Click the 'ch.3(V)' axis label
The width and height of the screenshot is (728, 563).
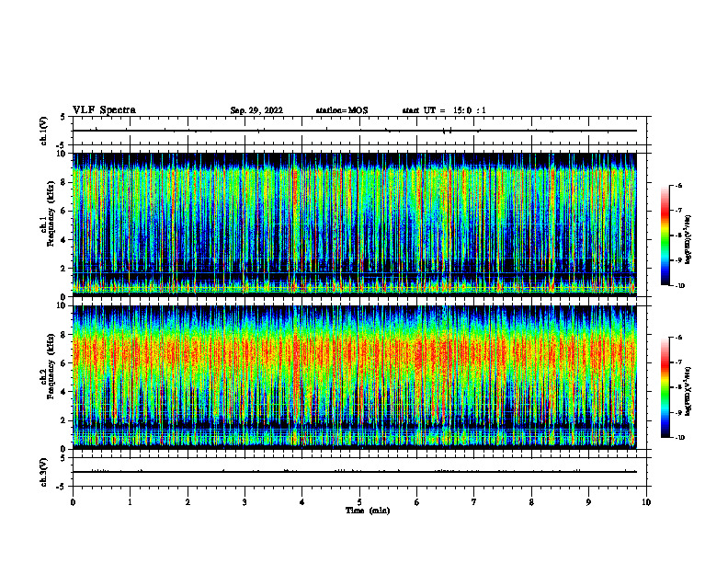(43, 472)
